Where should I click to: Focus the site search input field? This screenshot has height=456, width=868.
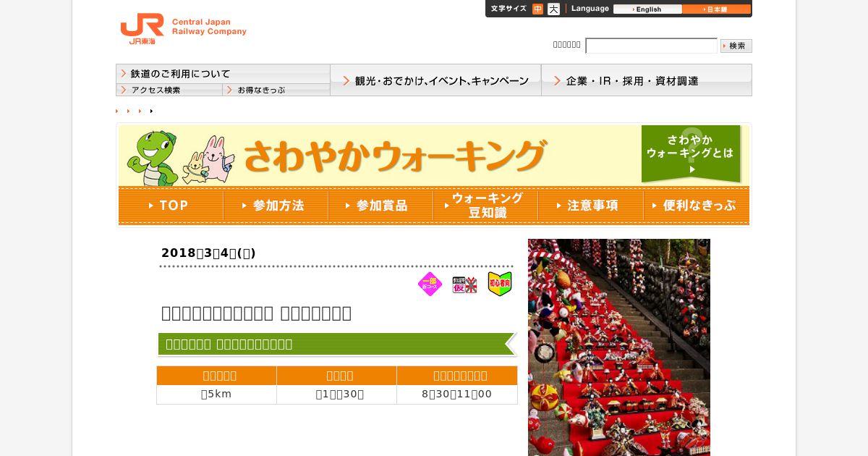651,46
